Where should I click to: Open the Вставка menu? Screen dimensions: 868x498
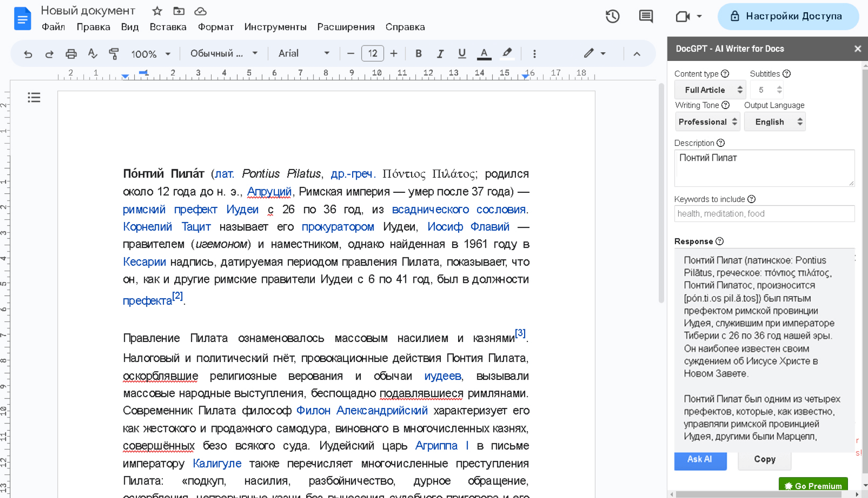click(168, 27)
